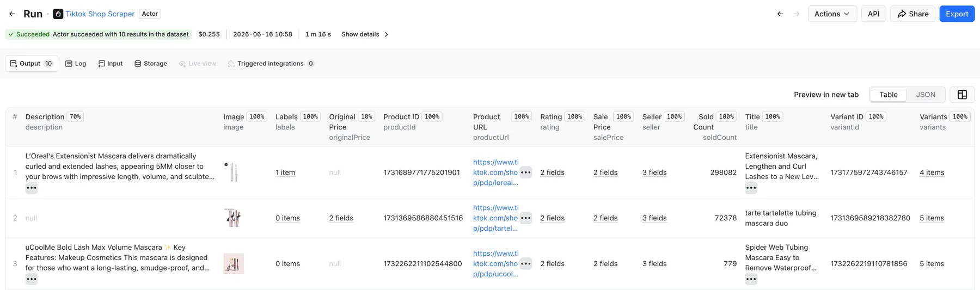Expand URL ellipsis in row 3
This screenshot has width=980, height=290.
click(525, 264)
